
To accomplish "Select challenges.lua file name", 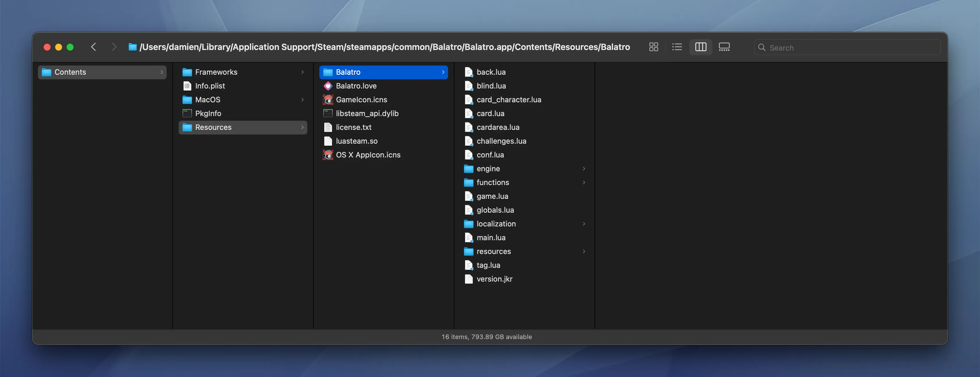I will (x=501, y=141).
